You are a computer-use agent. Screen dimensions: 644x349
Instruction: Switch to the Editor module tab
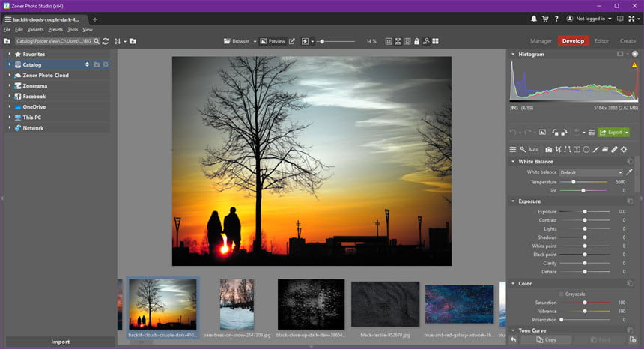click(x=602, y=41)
